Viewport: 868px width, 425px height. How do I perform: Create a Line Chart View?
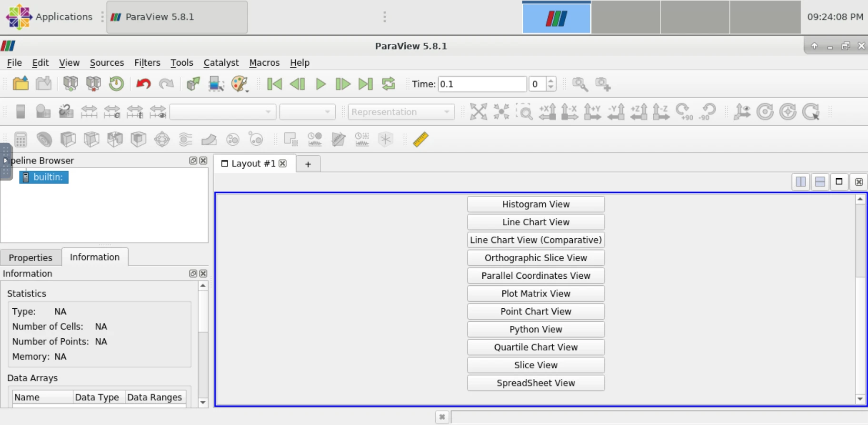click(x=536, y=222)
